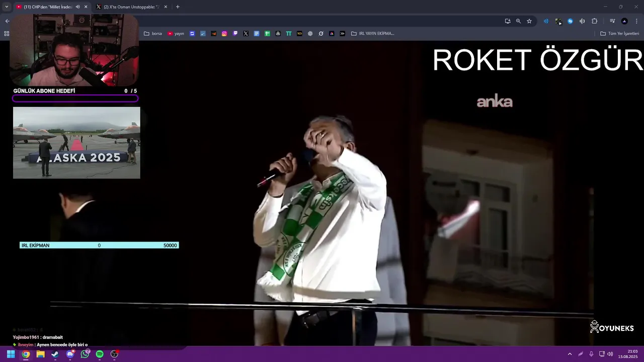Click the microphone tray icon

tap(591, 354)
